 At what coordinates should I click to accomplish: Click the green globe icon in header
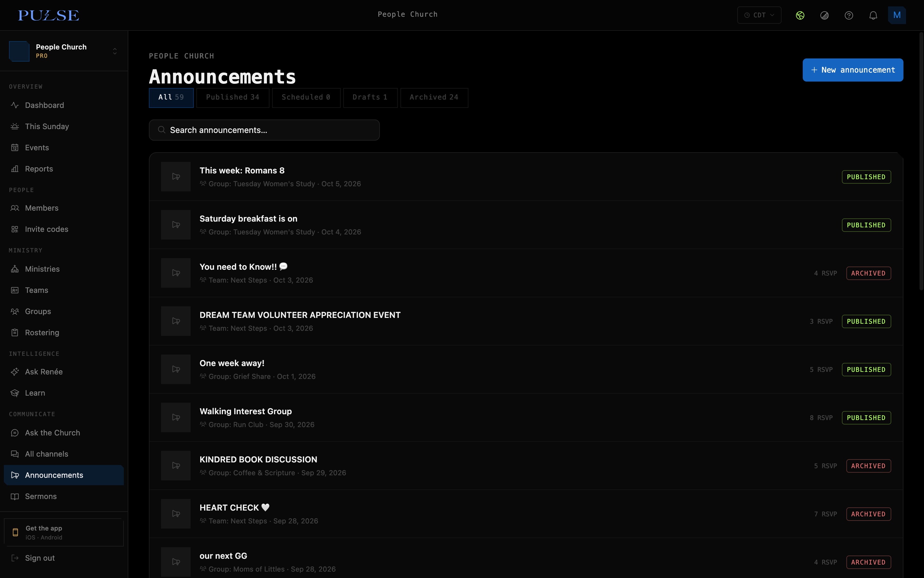point(800,15)
